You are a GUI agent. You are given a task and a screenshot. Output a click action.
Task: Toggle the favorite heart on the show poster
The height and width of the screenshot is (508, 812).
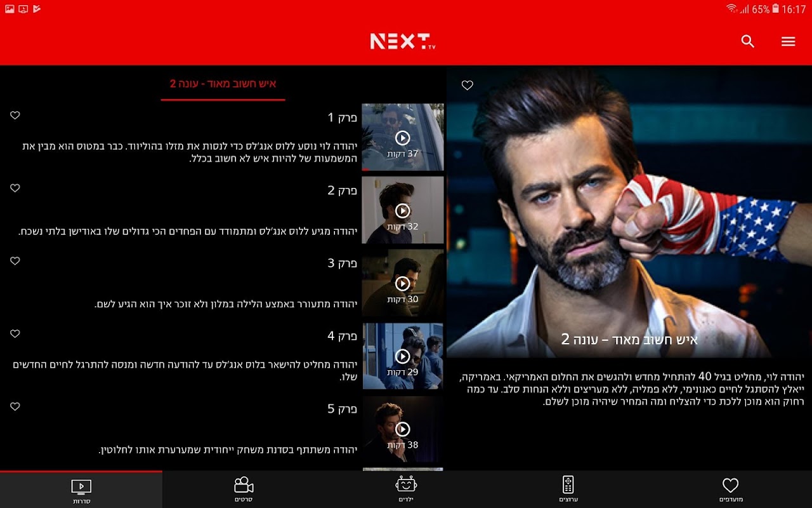point(468,84)
